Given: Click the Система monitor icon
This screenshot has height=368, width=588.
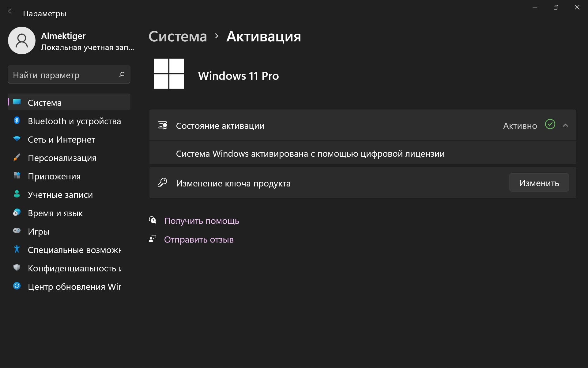Looking at the screenshot, I should coord(17,102).
